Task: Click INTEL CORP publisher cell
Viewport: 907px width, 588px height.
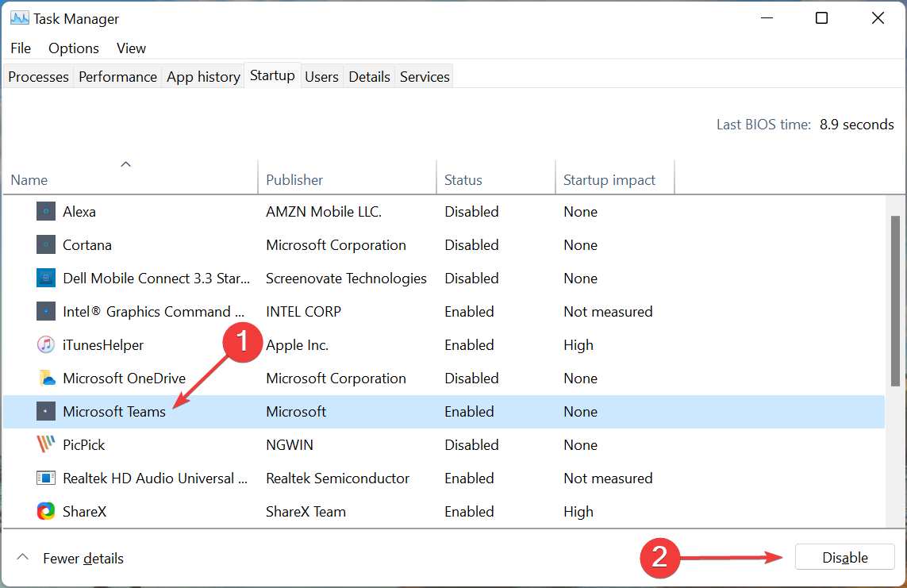Action: (303, 312)
